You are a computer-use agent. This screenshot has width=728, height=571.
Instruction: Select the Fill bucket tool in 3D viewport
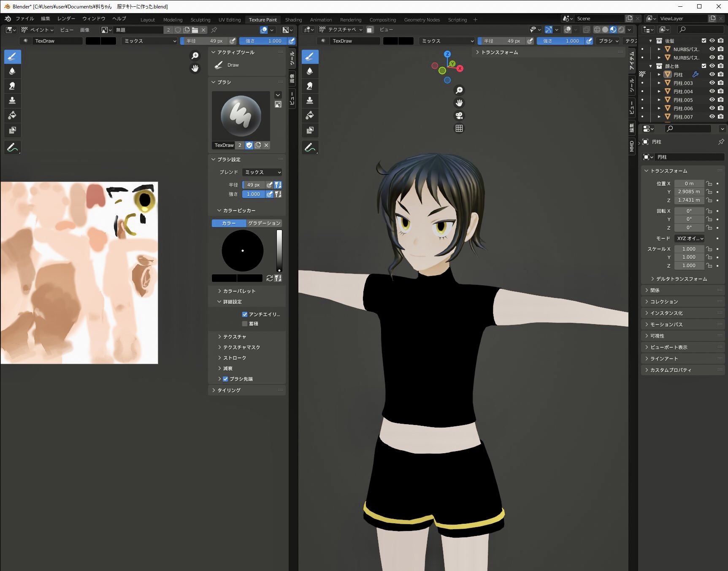pos(310,115)
